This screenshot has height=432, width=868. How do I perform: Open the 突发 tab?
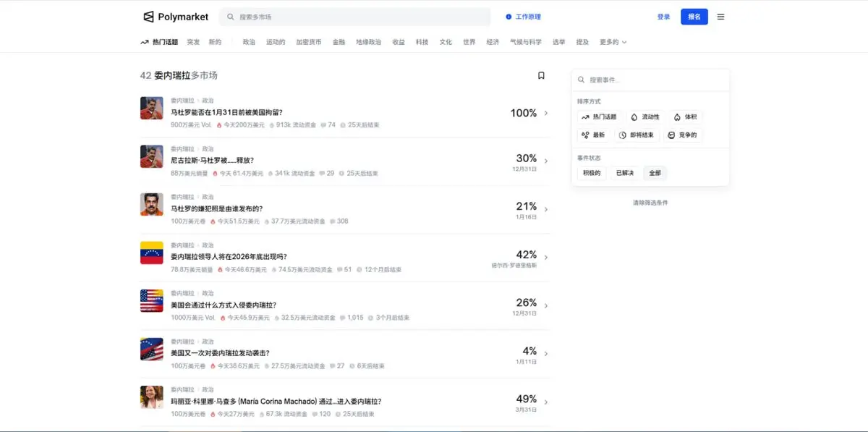[193, 42]
